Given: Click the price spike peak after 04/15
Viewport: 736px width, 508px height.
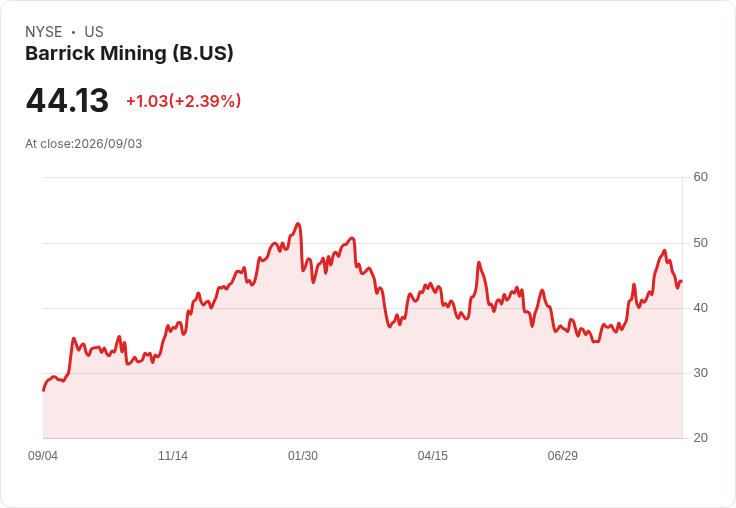Looking at the screenshot, I should click(x=479, y=262).
